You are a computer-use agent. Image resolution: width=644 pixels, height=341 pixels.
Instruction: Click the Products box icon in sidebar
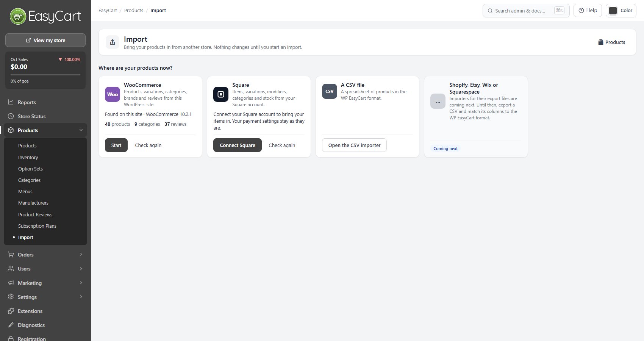[11, 130]
